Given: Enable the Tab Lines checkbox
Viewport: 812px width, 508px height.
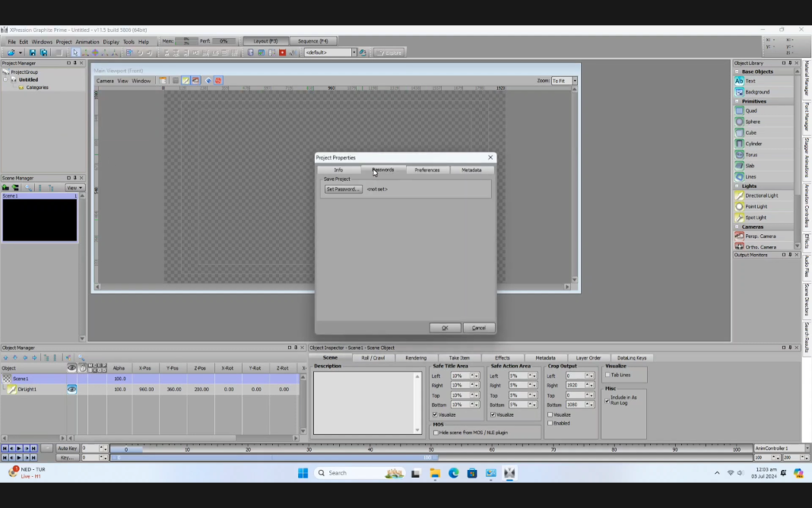Looking at the screenshot, I should 608,375.
